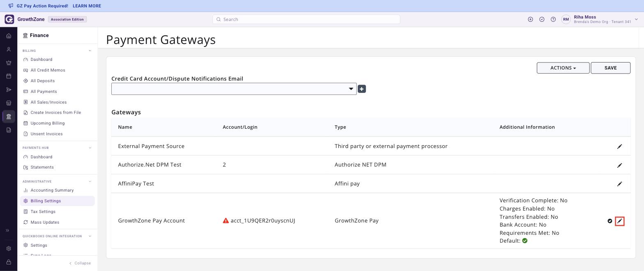Open the contacts person icon in left rail

[x=9, y=49]
